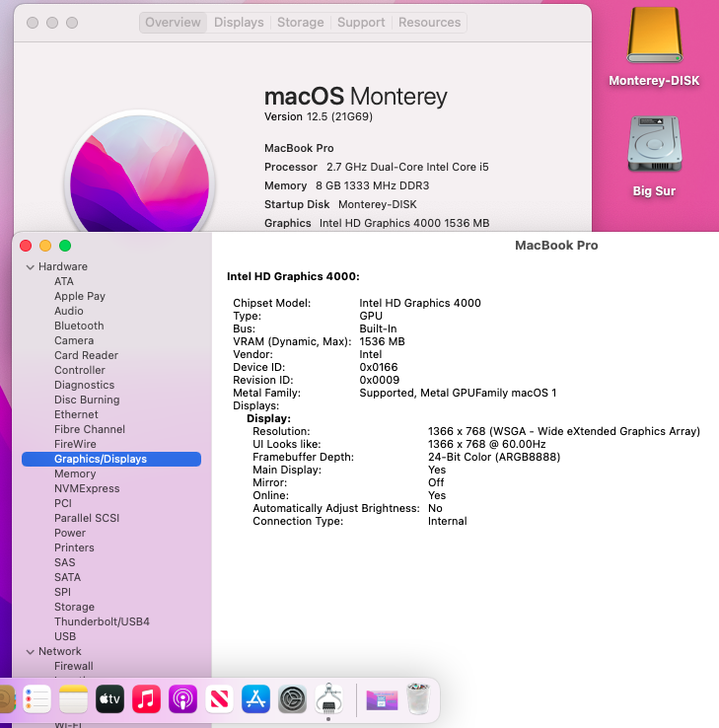Open the screenshot stack in the Dock

(382, 699)
